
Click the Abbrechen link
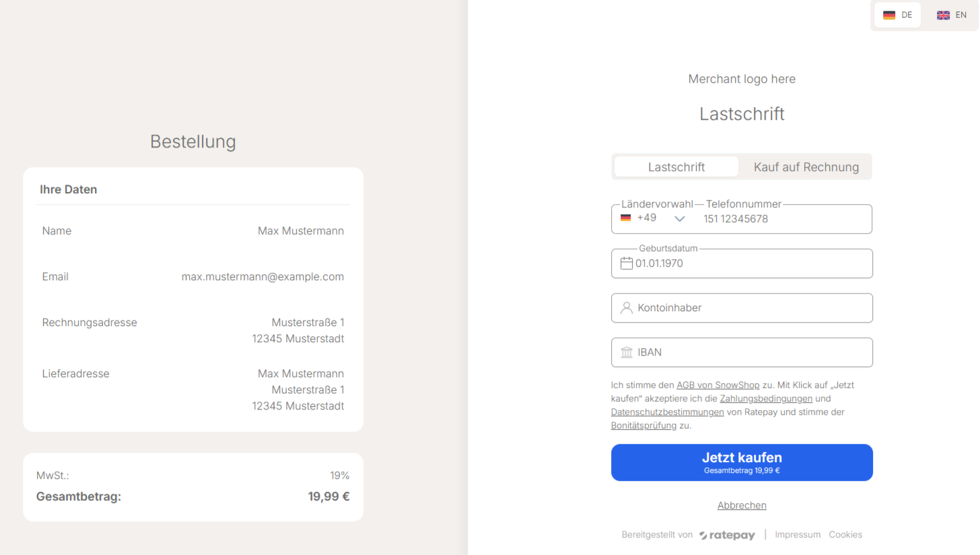[742, 505]
